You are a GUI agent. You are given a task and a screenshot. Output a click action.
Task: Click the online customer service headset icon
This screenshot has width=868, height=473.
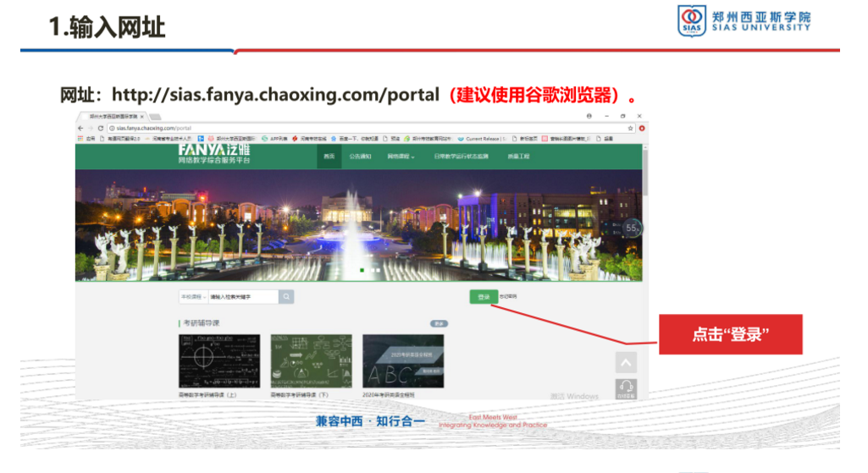pos(626,388)
